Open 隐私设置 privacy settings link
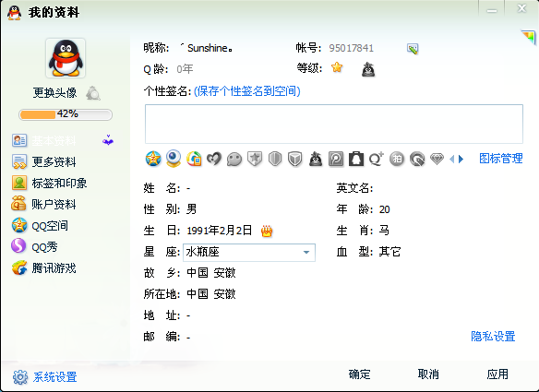Image resolution: width=539 pixels, height=392 pixels. click(x=493, y=337)
